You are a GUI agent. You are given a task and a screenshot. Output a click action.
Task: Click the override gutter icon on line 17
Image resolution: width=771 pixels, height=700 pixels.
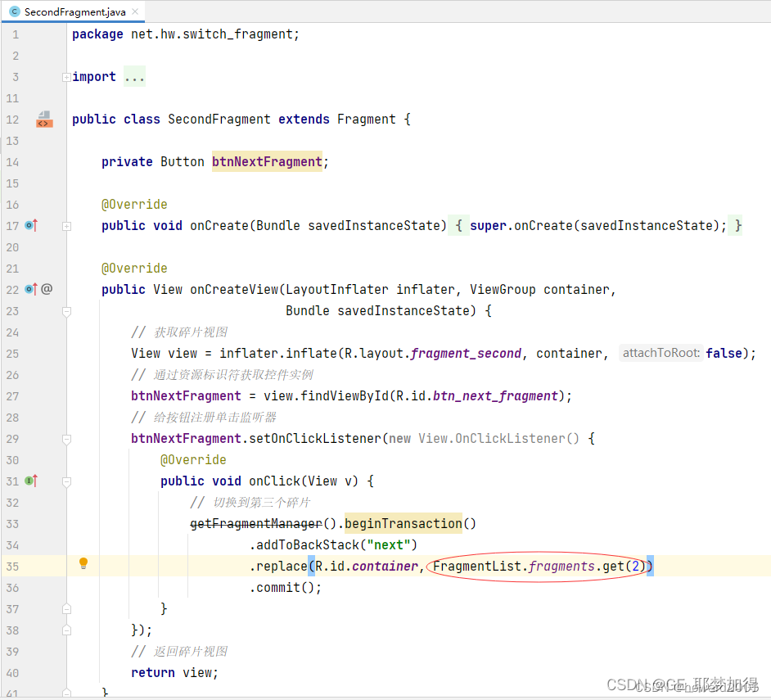pyautogui.click(x=31, y=225)
